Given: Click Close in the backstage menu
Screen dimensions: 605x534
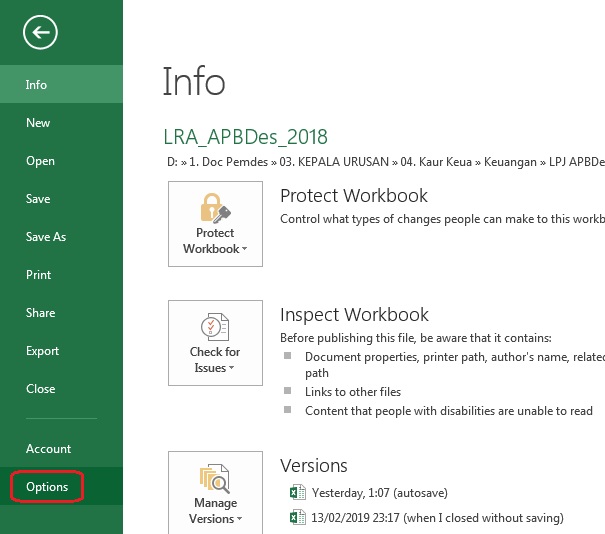Looking at the screenshot, I should 61,389.
